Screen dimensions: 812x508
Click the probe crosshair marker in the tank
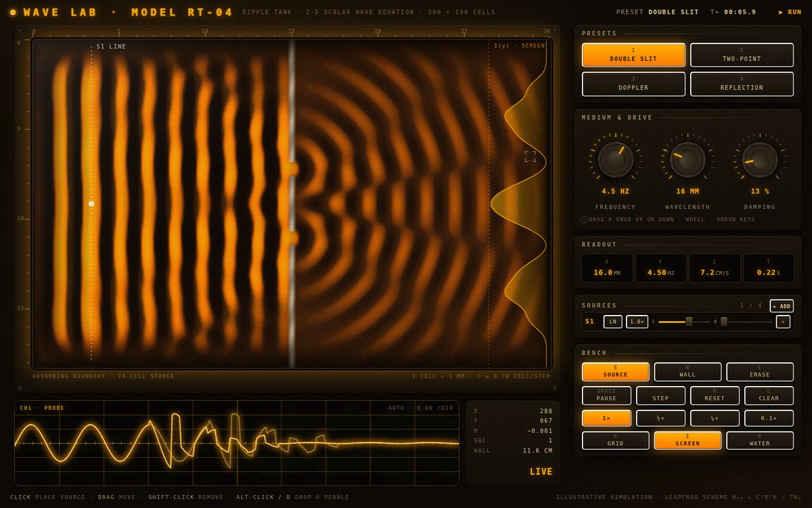pyautogui.click(x=530, y=156)
